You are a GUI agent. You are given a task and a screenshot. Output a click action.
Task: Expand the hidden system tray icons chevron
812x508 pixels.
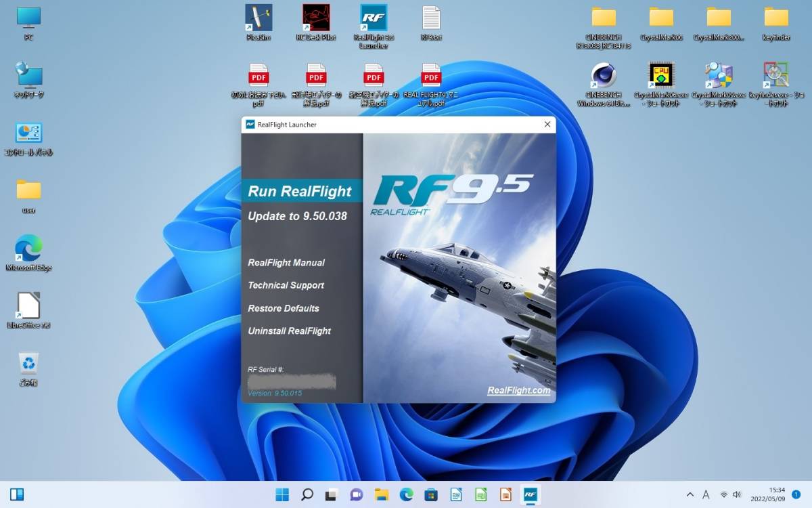click(x=690, y=494)
